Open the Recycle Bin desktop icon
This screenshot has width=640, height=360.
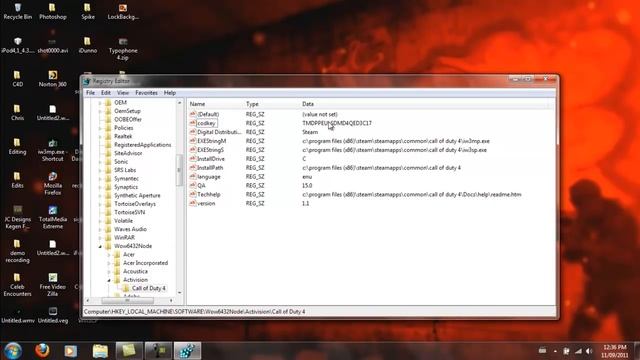tap(17, 11)
